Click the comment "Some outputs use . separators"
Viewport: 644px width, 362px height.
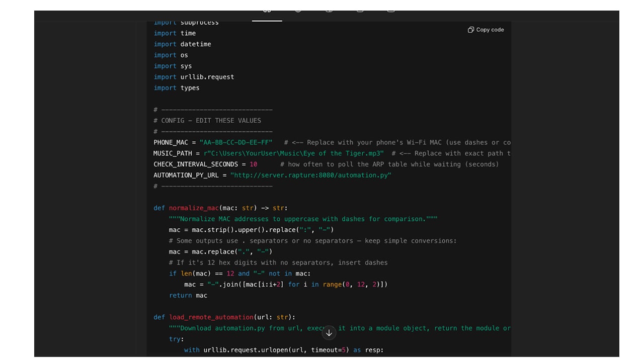pyautogui.click(x=313, y=241)
